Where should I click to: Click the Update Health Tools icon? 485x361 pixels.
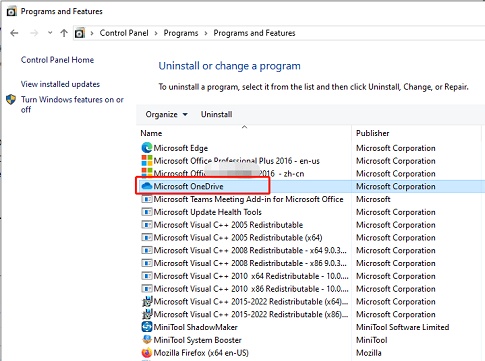147,212
